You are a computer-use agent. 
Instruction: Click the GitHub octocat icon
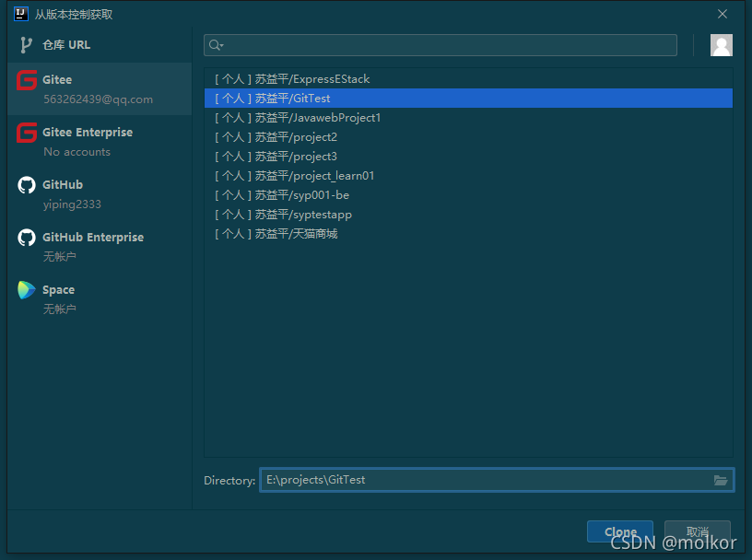coord(27,185)
